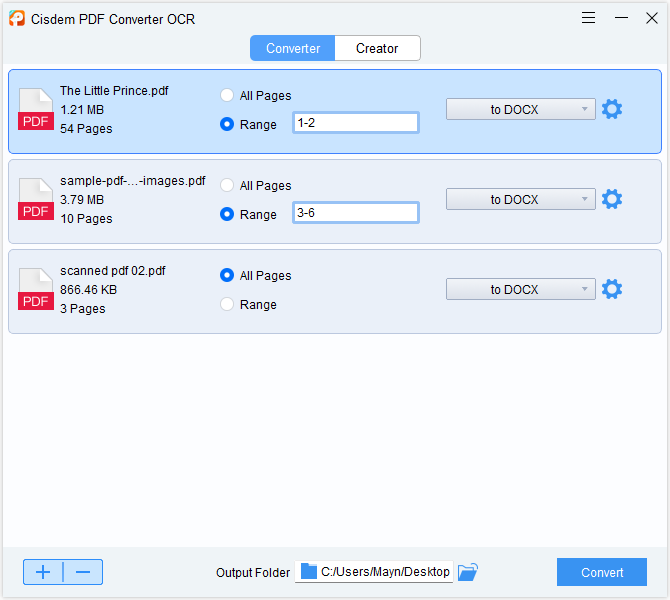This screenshot has width=670, height=600.
Task: Click the 3 Pages label
Action: 83,309
